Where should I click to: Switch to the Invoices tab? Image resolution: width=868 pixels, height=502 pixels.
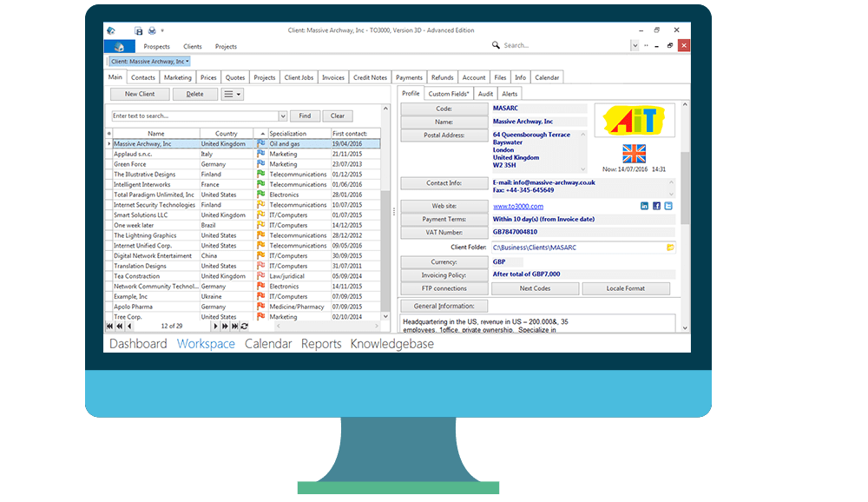point(333,76)
